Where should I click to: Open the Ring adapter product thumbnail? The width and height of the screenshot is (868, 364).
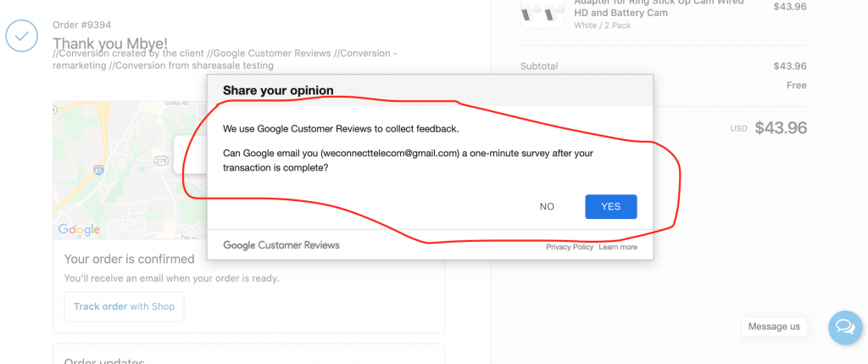[542, 14]
